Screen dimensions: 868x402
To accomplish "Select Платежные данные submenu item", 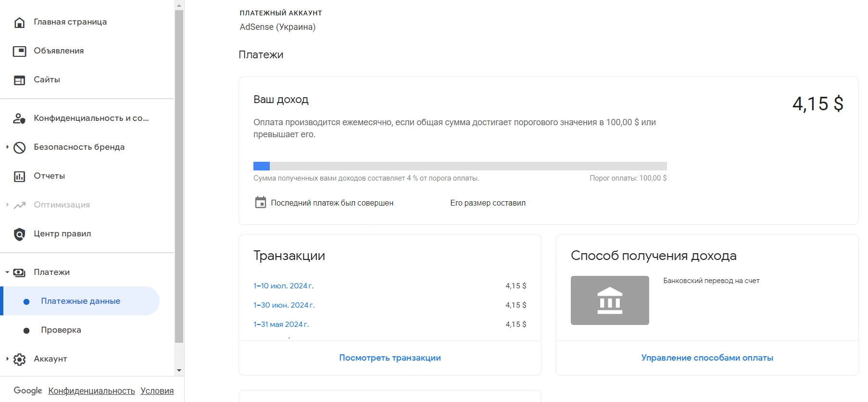I will click(80, 301).
